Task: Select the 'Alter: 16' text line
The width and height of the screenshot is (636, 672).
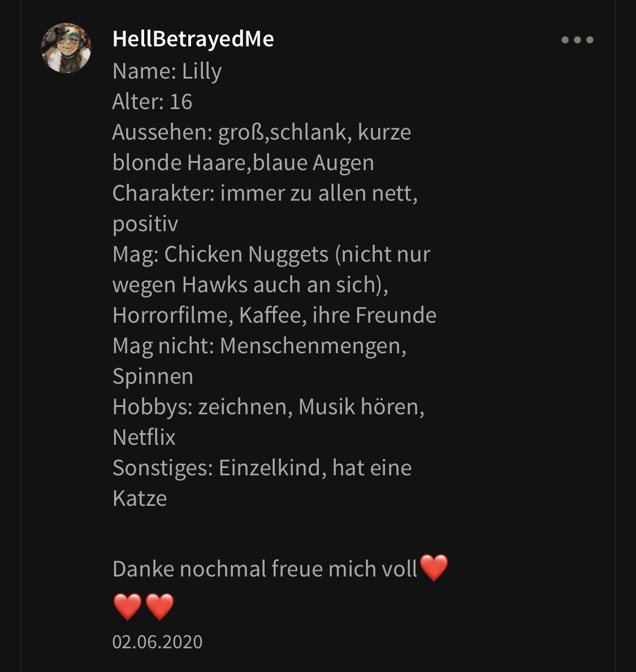Action: pyautogui.click(x=152, y=102)
